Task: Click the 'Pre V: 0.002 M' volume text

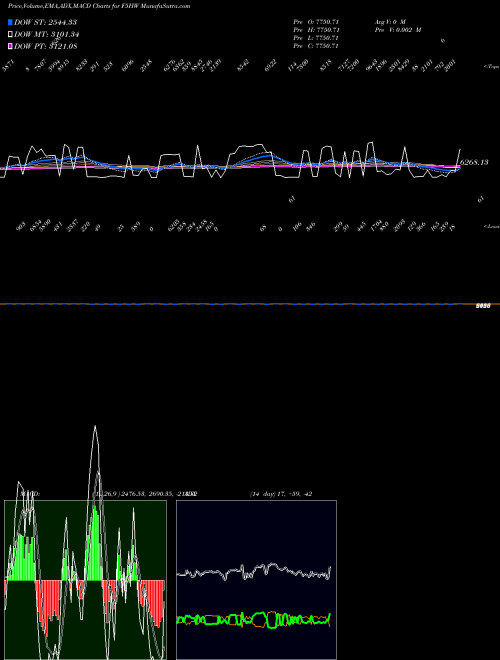Action: click(x=398, y=30)
